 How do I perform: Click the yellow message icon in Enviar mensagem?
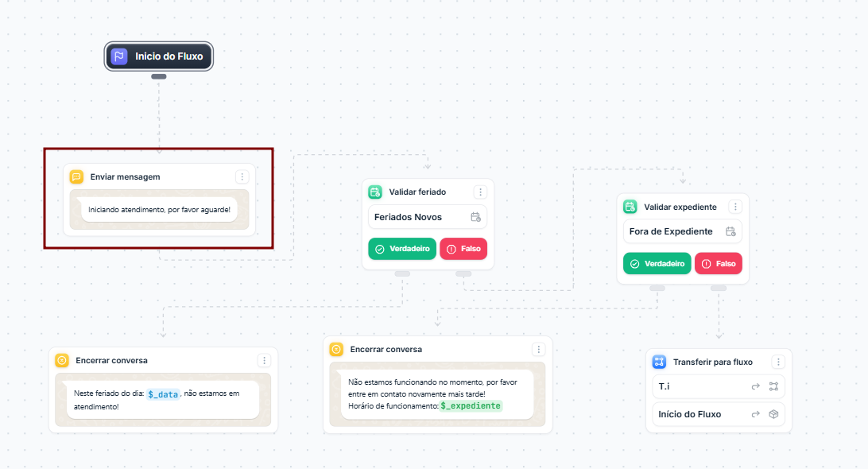76,176
